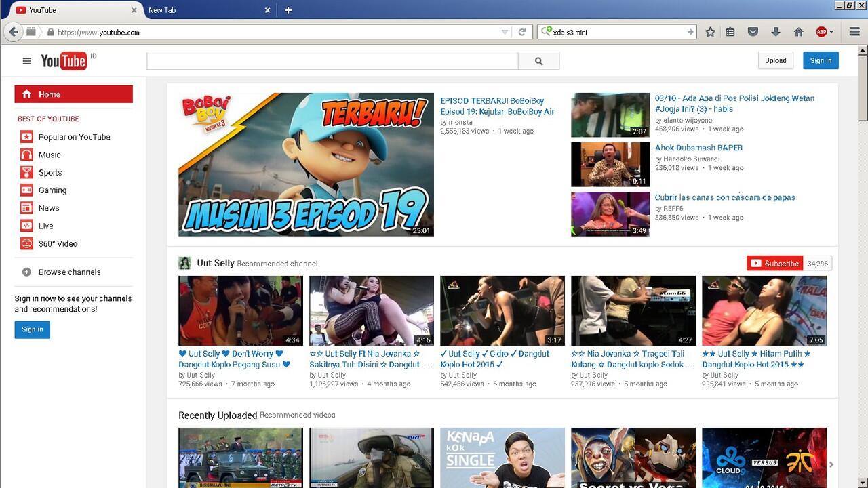Close the New Tab tab

tap(267, 10)
